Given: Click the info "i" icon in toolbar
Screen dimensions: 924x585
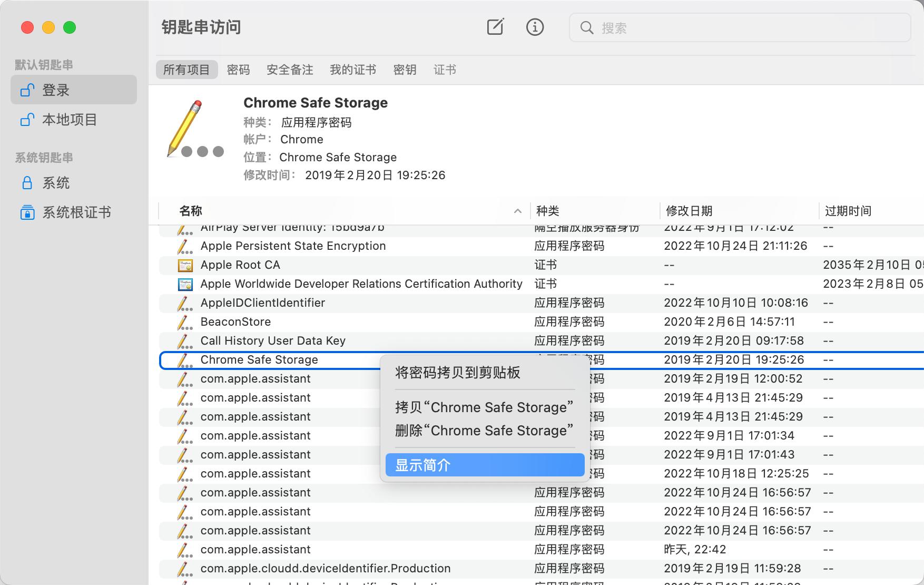Looking at the screenshot, I should (x=535, y=27).
